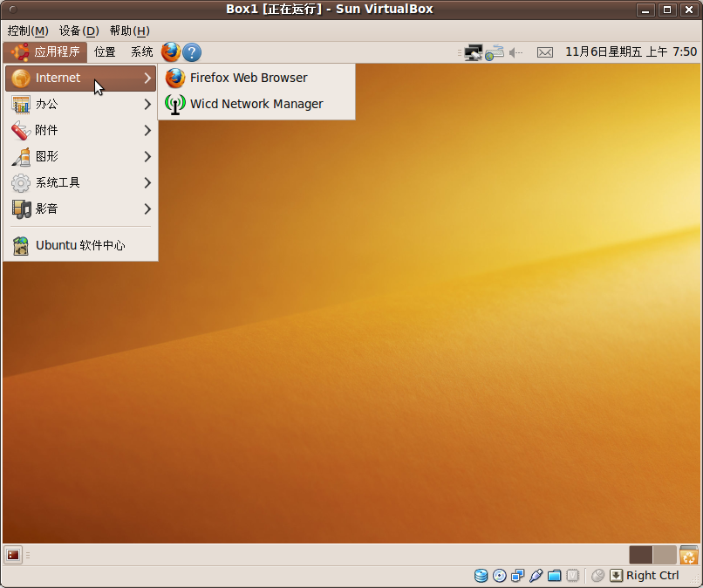703x588 pixels.
Task: Click the VirtualBox virtualization status icon
Action: (572, 576)
